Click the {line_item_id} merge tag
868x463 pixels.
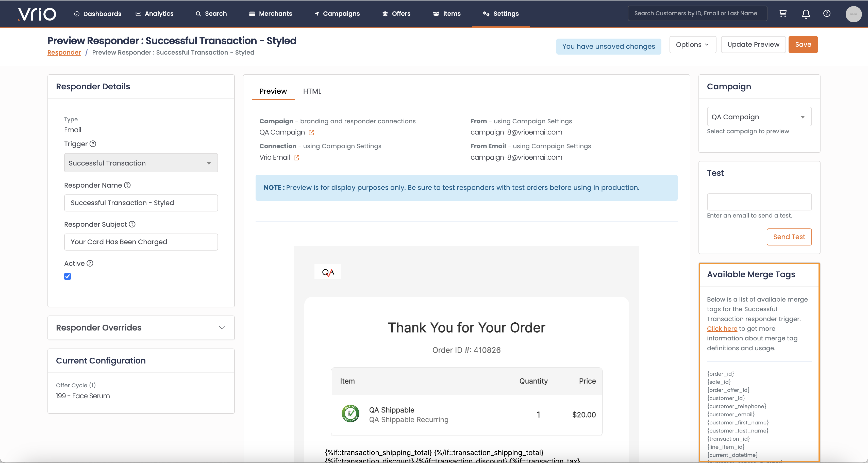726,447
